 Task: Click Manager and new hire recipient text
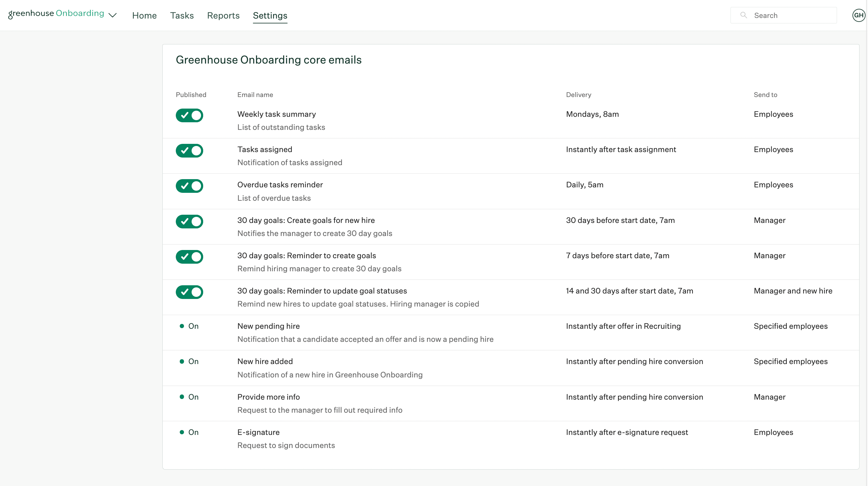[793, 291]
